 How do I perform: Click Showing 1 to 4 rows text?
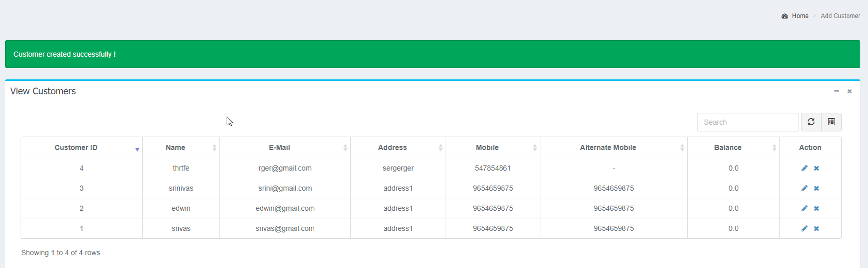pyautogui.click(x=60, y=253)
